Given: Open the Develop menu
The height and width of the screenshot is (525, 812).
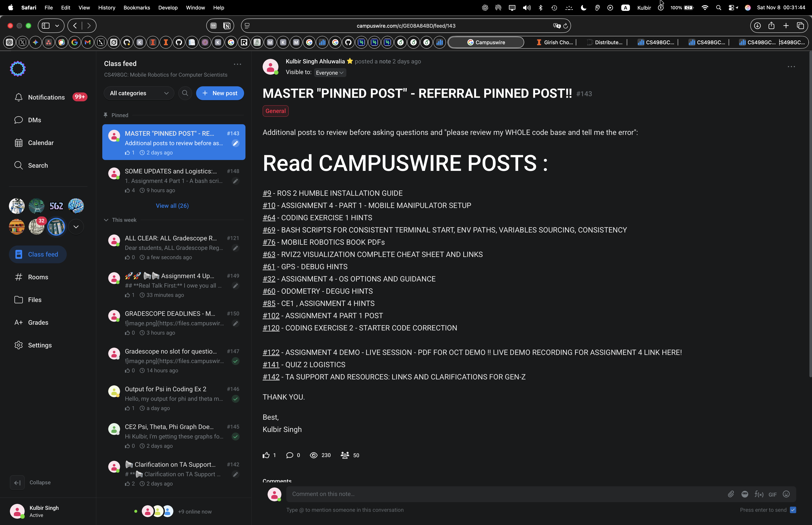Looking at the screenshot, I should click(168, 8).
